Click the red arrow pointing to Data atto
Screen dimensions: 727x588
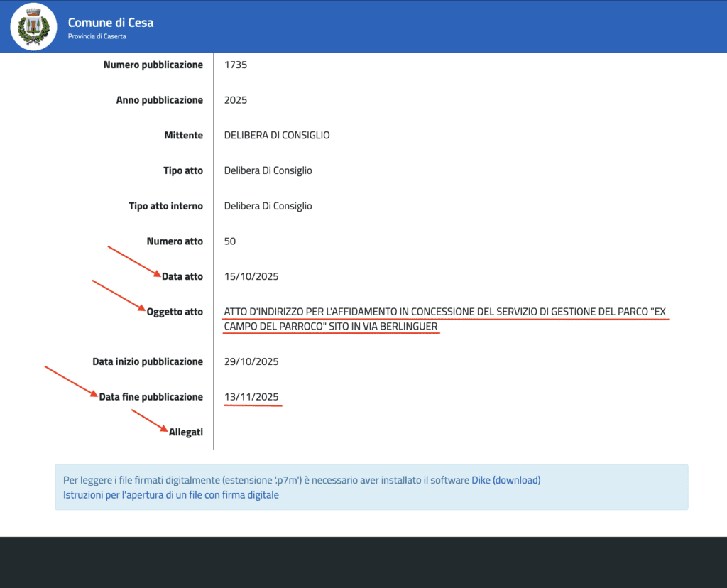click(x=134, y=261)
